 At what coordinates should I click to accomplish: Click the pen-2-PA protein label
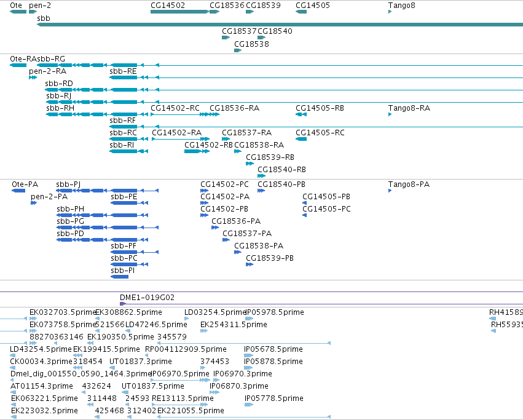(x=49, y=197)
